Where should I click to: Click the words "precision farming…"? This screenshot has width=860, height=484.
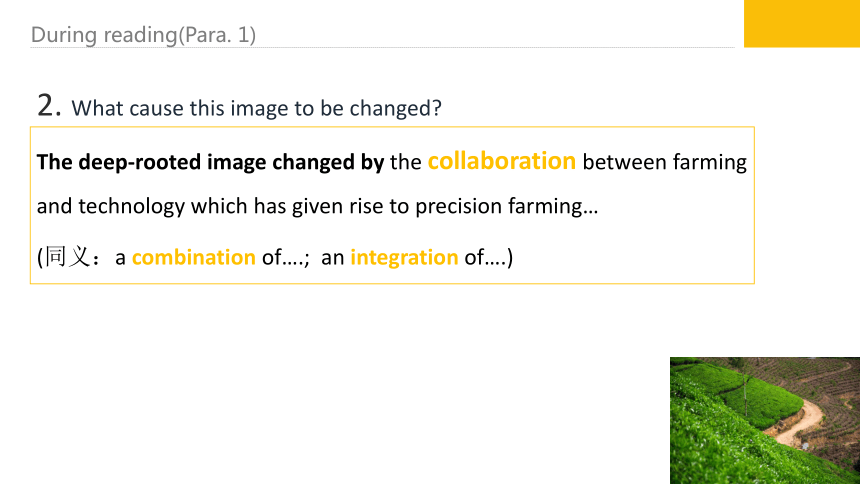(506, 206)
